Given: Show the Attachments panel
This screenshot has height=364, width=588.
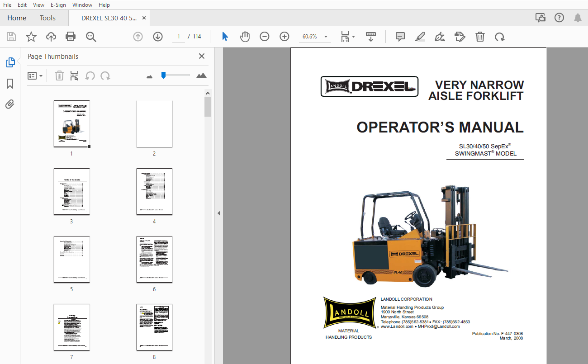Looking at the screenshot, I should coord(10,104).
